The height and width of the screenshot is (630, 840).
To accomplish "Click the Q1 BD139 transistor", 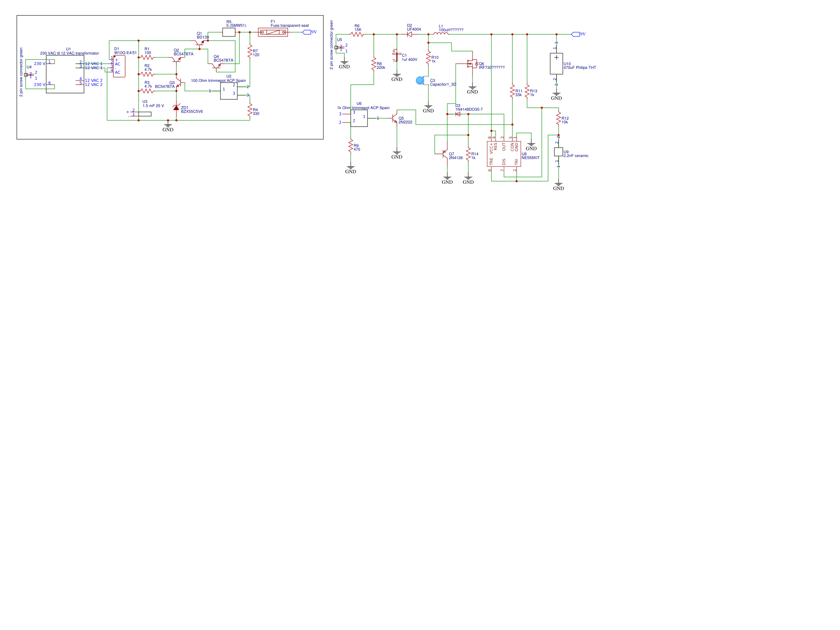I will (199, 42).
